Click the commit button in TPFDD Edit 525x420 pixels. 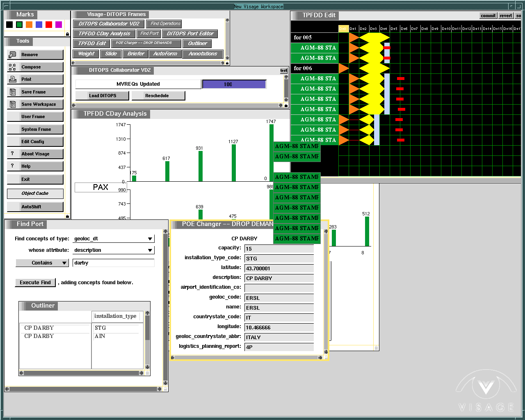tap(488, 16)
